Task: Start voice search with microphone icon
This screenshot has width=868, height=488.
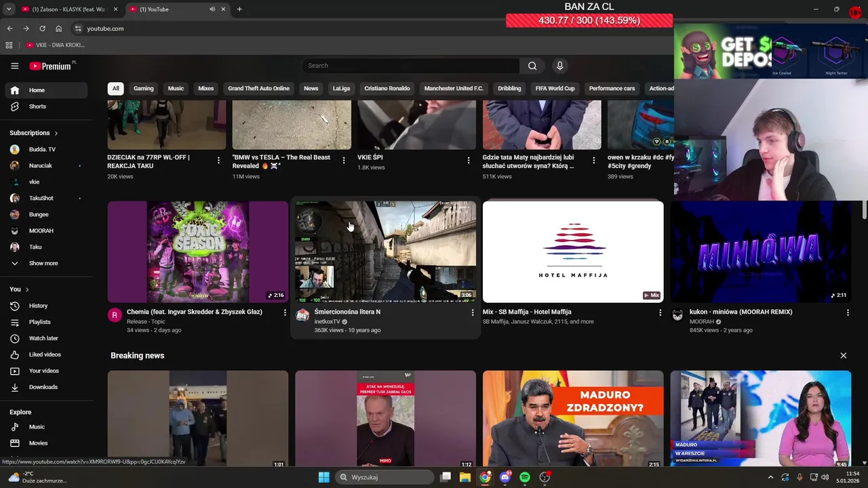Action: tap(559, 66)
